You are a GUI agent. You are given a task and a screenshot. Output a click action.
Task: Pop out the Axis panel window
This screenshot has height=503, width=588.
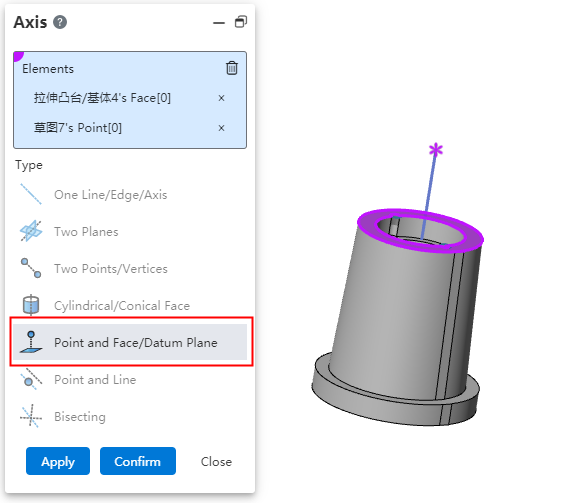tap(241, 22)
